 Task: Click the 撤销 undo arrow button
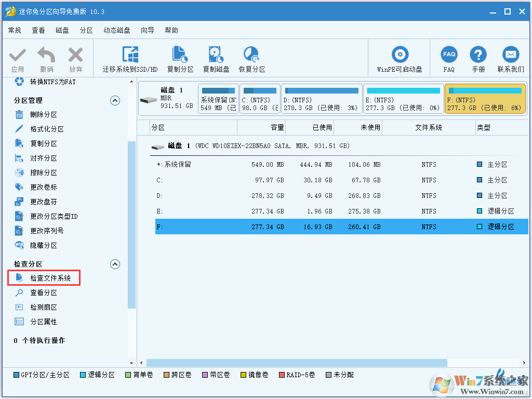[x=47, y=55]
